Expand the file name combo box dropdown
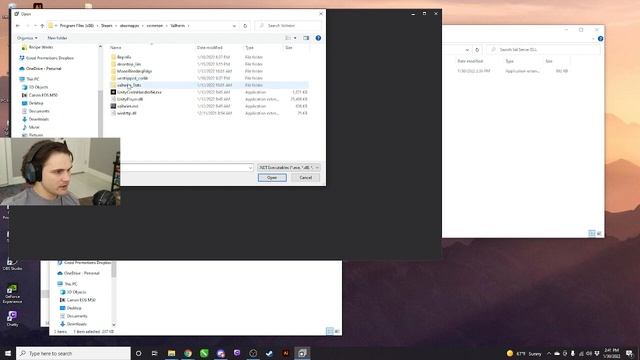The image size is (640, 360). coord(250,167)
